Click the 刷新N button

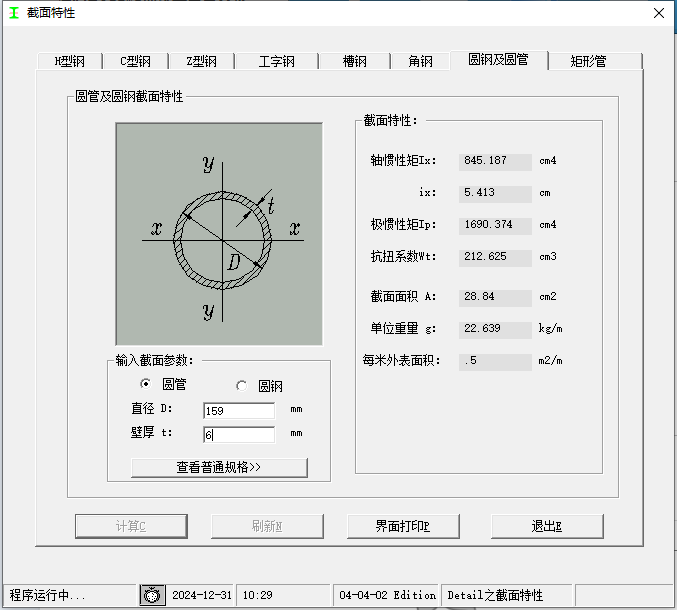coord(267,526)
